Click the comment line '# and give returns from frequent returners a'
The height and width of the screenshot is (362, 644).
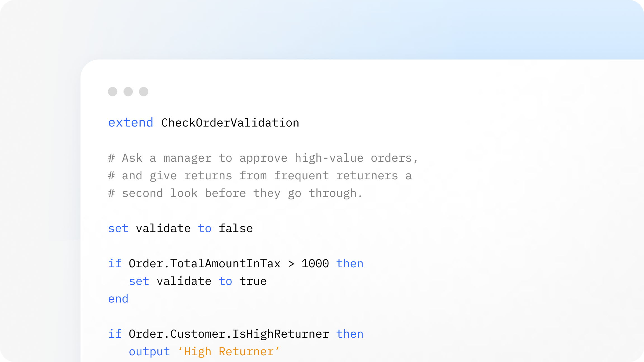point(260,176)
